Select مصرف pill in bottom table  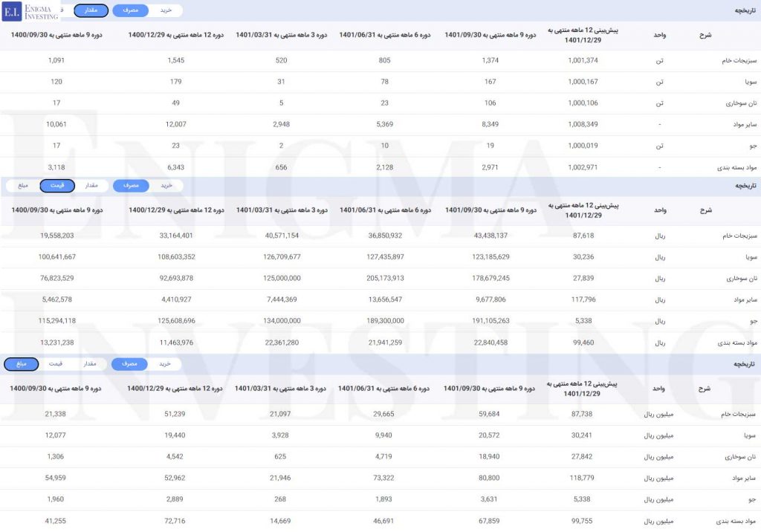[130, 364]
